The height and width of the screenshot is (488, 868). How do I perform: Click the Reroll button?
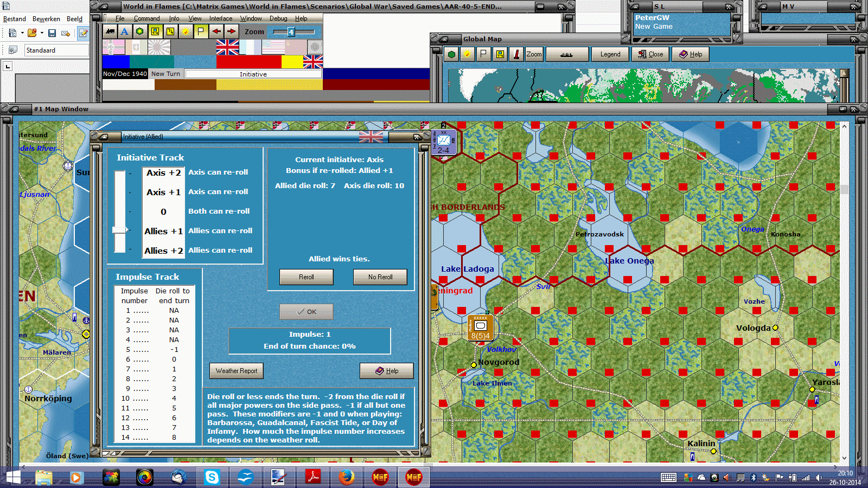tap(307, 277)
